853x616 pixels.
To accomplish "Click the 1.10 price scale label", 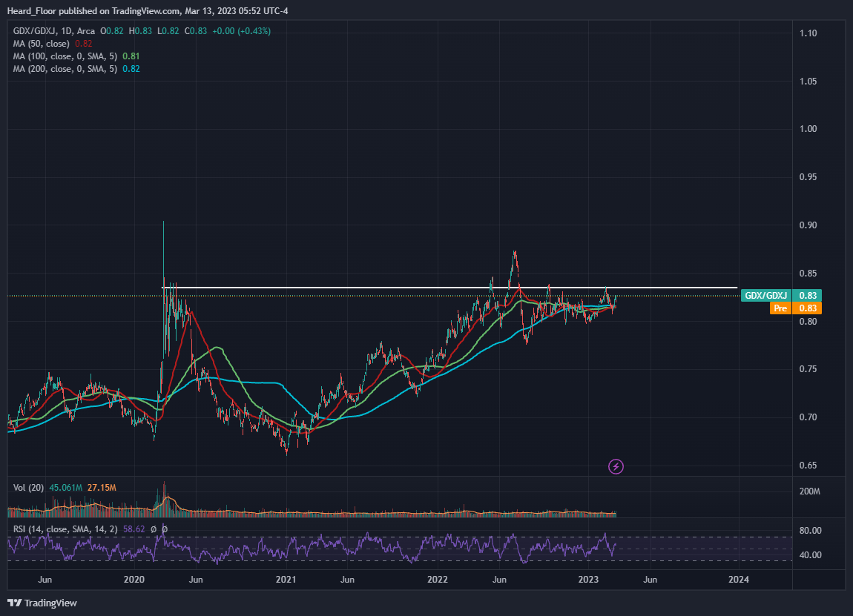I will pyautogui.click(x=808, y=33).
